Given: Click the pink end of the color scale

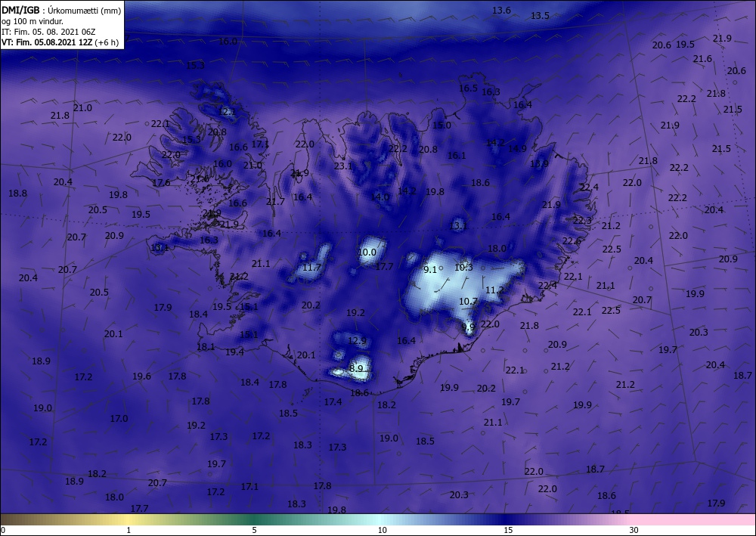Looking at the screenshot, I should click(x=694, y=519).
